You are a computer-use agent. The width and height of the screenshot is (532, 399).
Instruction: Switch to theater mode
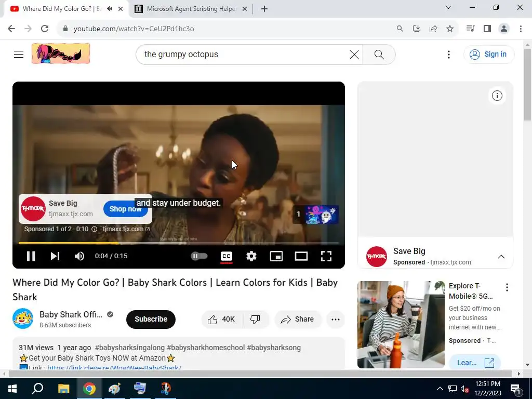point(301,256)
